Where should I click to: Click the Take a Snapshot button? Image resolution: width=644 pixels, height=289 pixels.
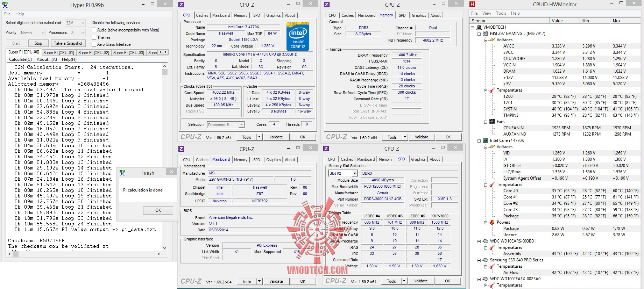click(68, 43)
